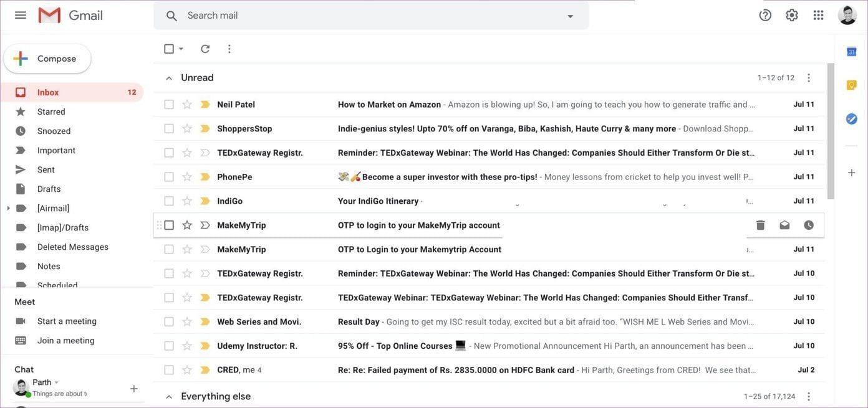Image resolution: width=868 pixels, height=408 pixels.
Task: Star the PhonePe email
Action: [186, 177]
